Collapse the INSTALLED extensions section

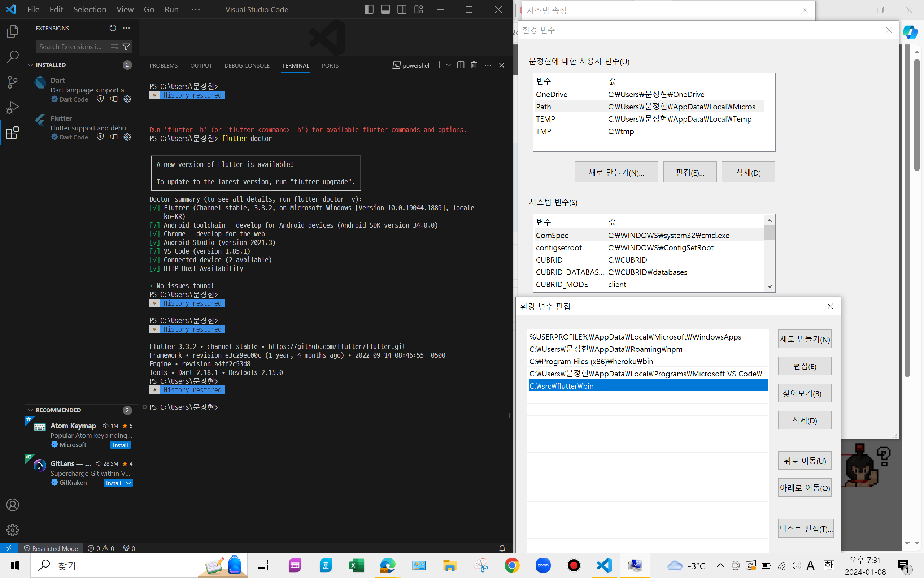click(31, 65)
